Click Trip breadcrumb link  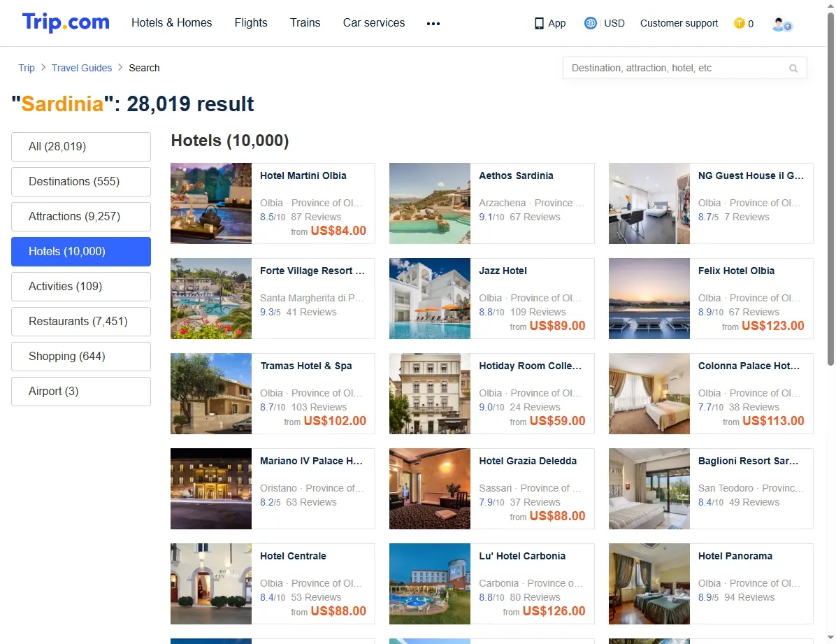[26, 68]
